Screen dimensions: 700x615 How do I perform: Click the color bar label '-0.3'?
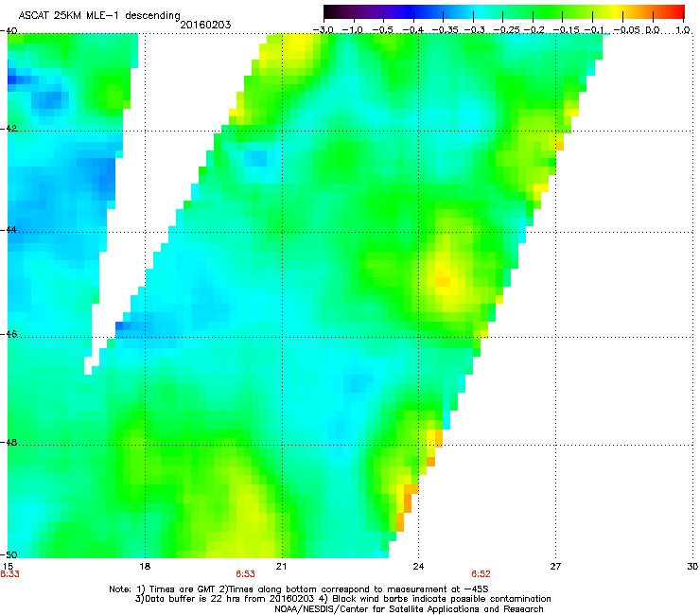tap(475, 30)
